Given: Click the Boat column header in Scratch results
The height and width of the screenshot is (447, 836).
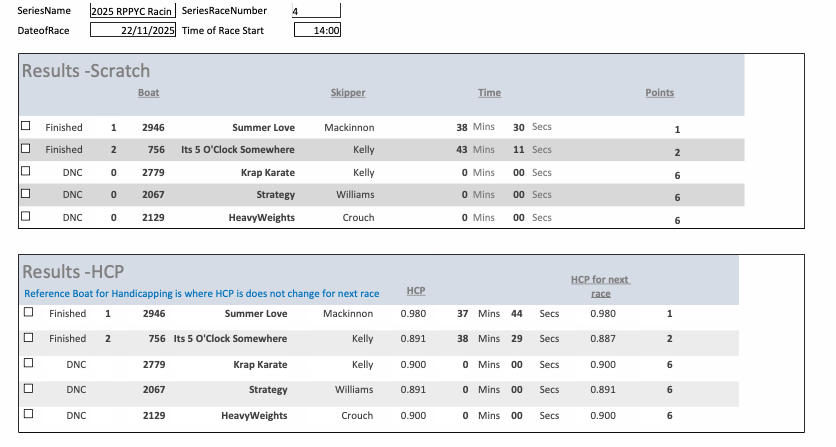Looking at the screenshot, I should [148, 93].
